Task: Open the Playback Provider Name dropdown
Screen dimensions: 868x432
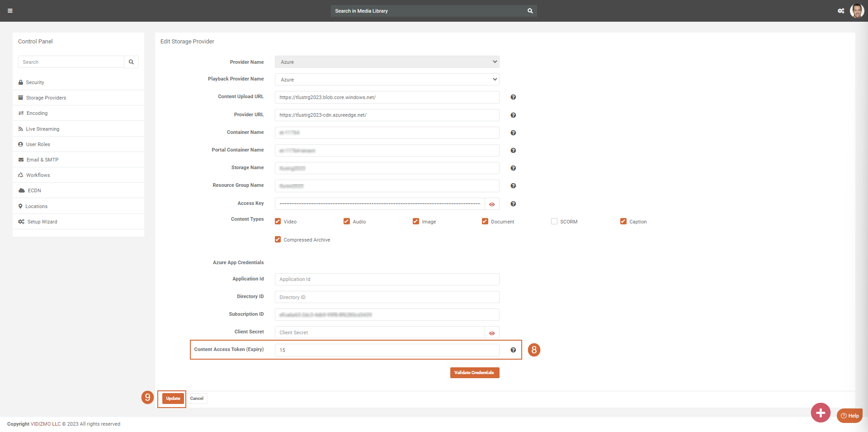Action: coord(387,80)
